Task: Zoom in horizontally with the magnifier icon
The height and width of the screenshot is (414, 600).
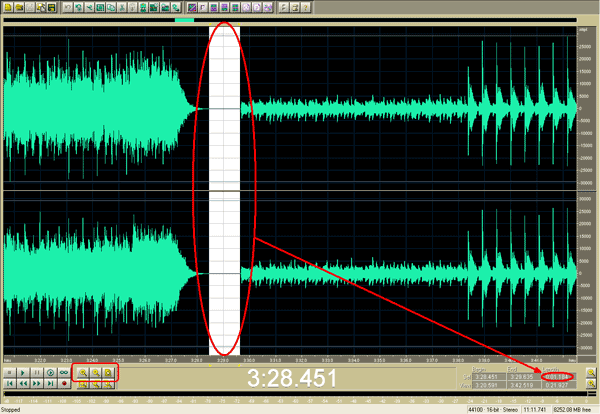Action: pos(83,372)
